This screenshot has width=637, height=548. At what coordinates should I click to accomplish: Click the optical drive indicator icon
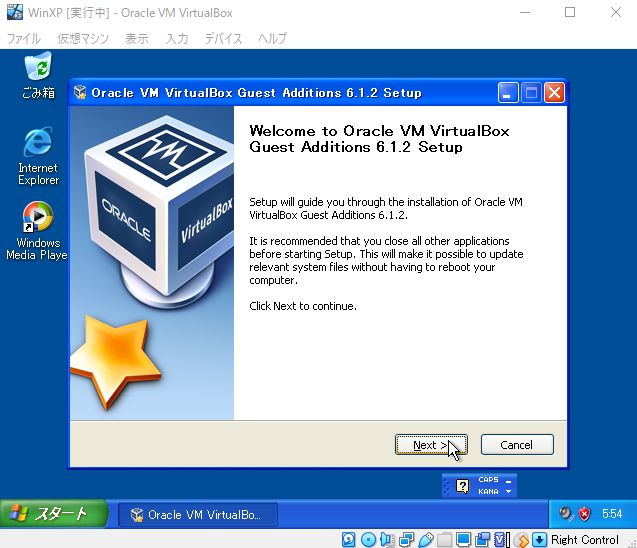pyautogui.click(x=368, y=539)
